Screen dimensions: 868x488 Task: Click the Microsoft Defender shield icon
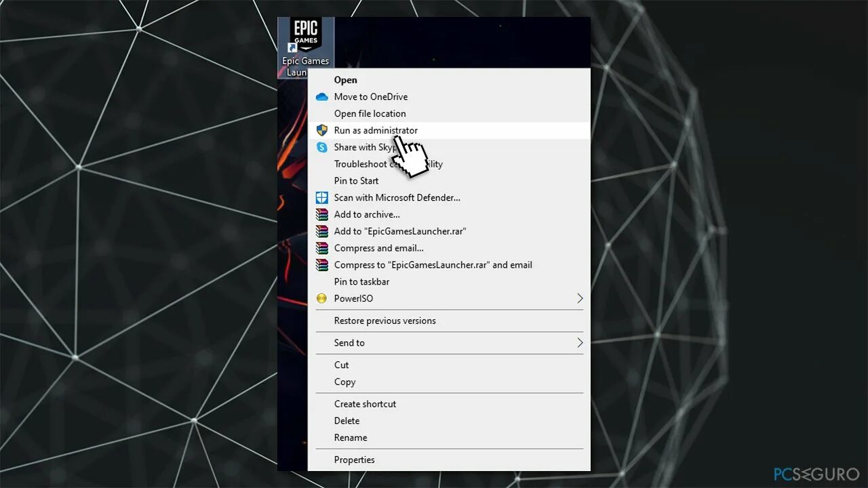click(322, 198)
